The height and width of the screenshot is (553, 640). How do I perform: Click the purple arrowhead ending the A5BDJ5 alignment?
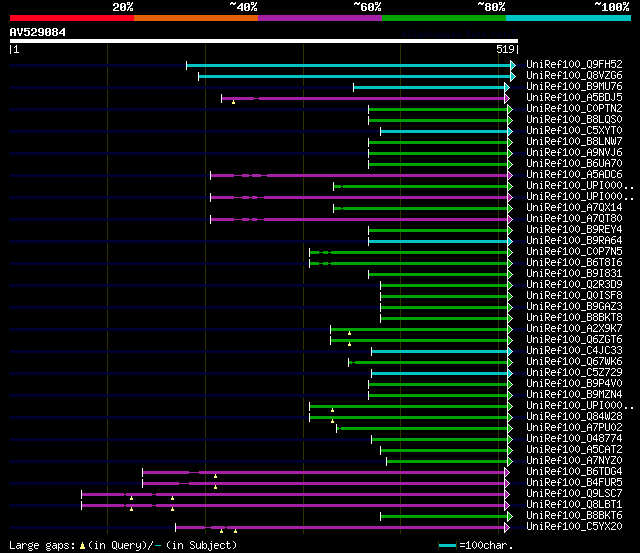coord(507,98)
